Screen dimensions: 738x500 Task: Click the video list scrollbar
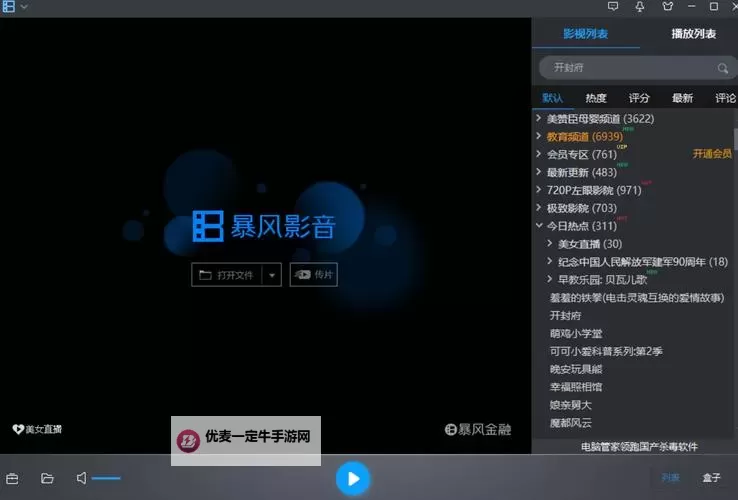[x=735, y=138]
